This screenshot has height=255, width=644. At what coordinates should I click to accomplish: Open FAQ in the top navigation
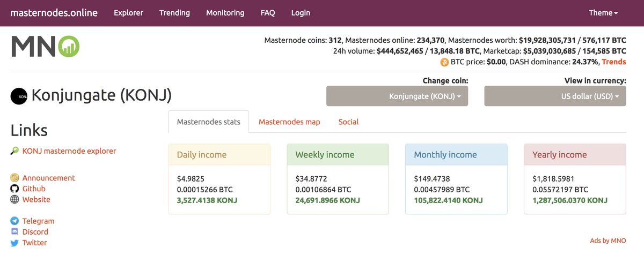(268, 13)
